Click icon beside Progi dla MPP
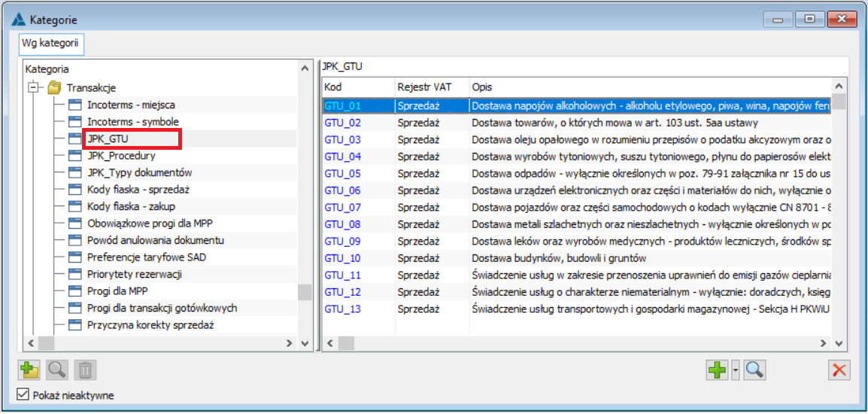The width and height of the screenshot is (868, 414). (74, 291)
